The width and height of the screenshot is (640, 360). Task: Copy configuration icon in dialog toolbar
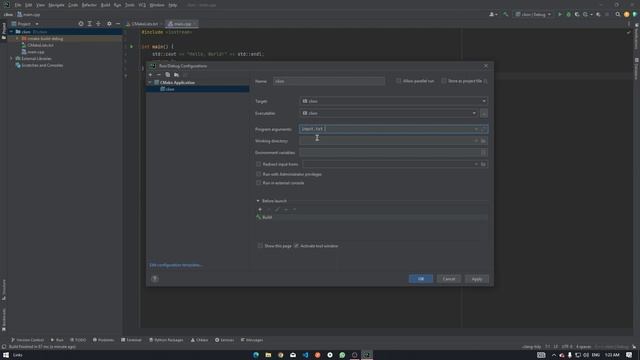point(168,75)
